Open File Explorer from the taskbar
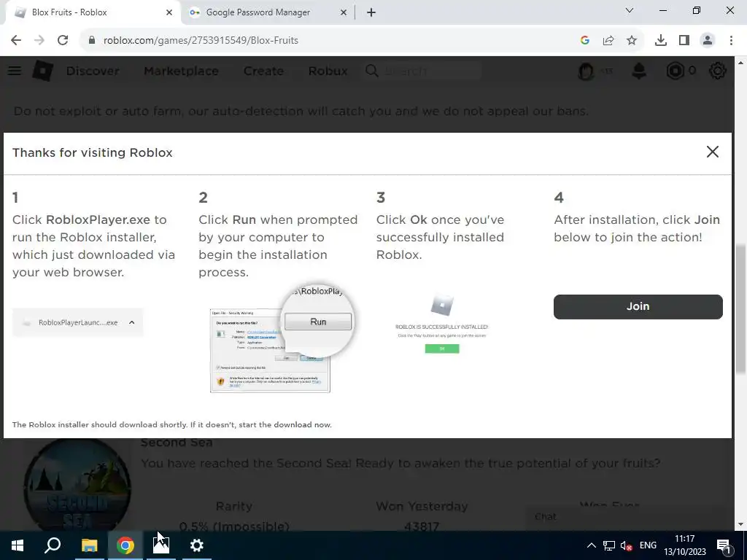The image size is (747, 560). tap(89, 545)
